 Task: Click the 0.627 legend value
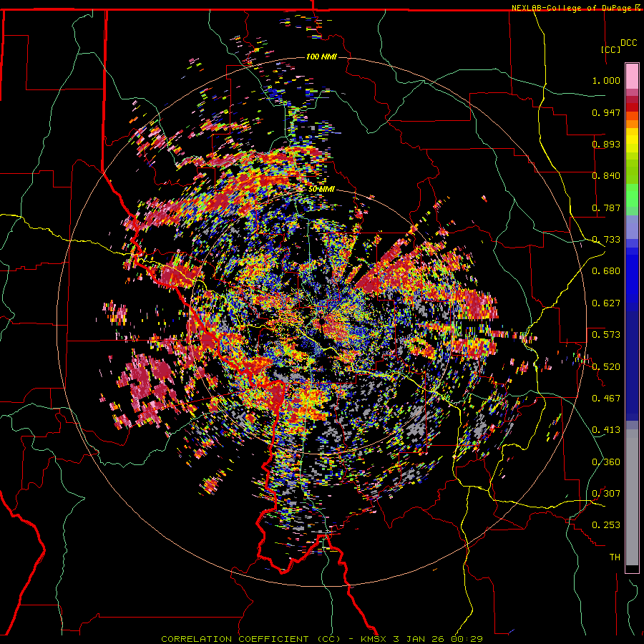(606, 303)
